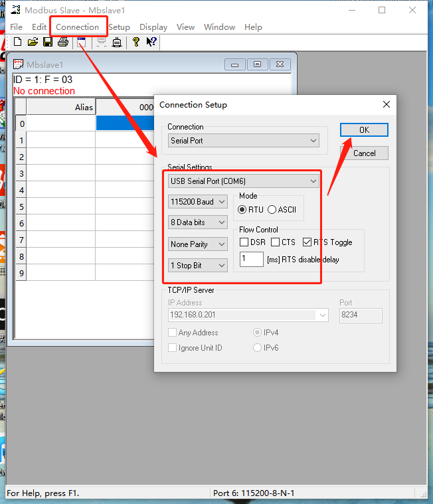Click OK in Connection Setup dialog
The width and height of the screenshot is (433, 504).
[364, 130]
